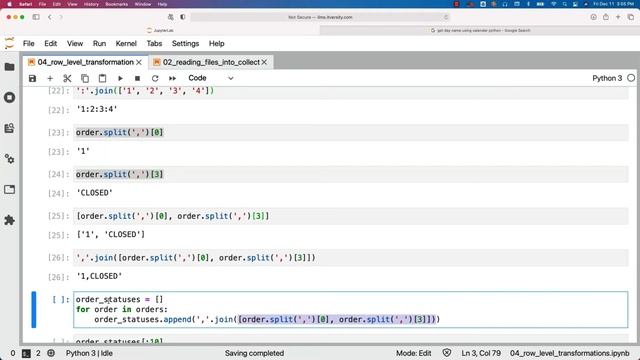640x360 pixels.
Task: Open the JupyterLab Help menu
Action: coord(217,44)
